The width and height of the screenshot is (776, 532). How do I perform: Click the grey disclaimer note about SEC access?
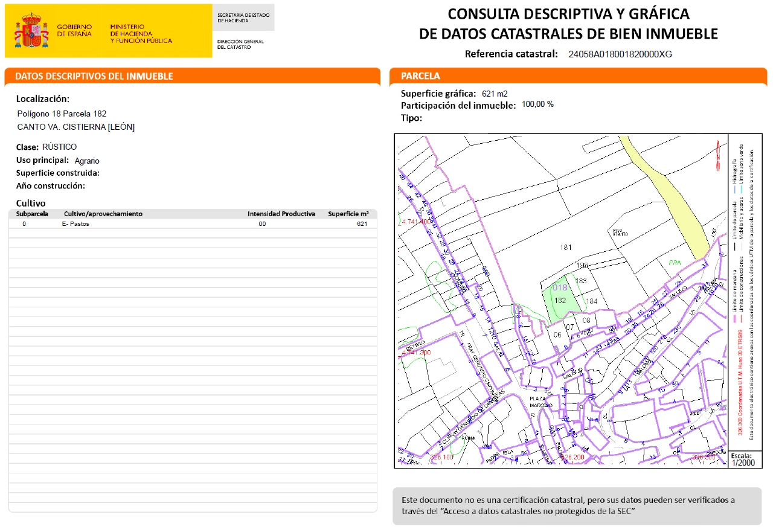(577, 506)
